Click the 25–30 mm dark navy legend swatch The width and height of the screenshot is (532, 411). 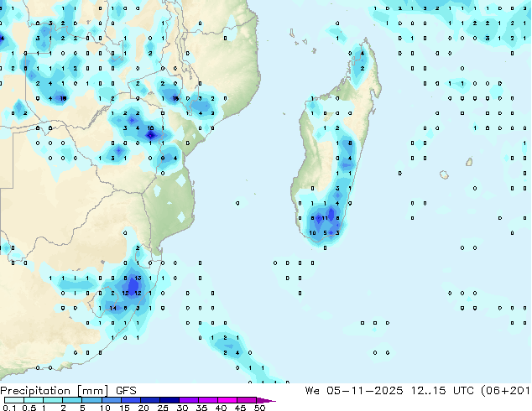tap(170, 400)
